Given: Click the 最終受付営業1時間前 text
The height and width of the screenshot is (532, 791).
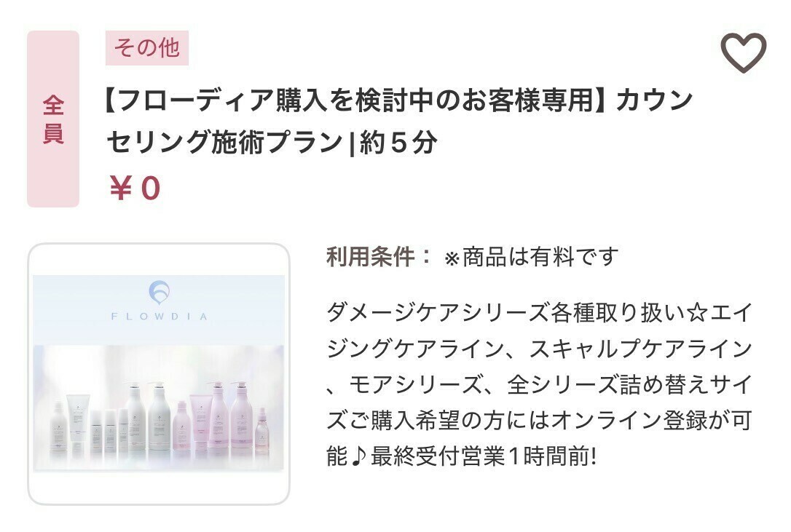Looking at the screenshot, I should pos(484,457).
